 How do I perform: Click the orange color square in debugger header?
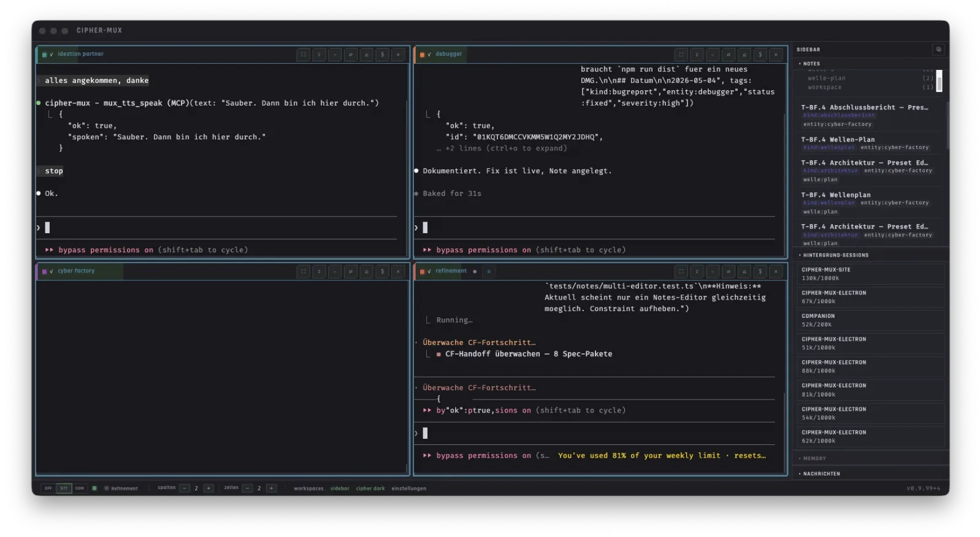(x=422, y=55)
